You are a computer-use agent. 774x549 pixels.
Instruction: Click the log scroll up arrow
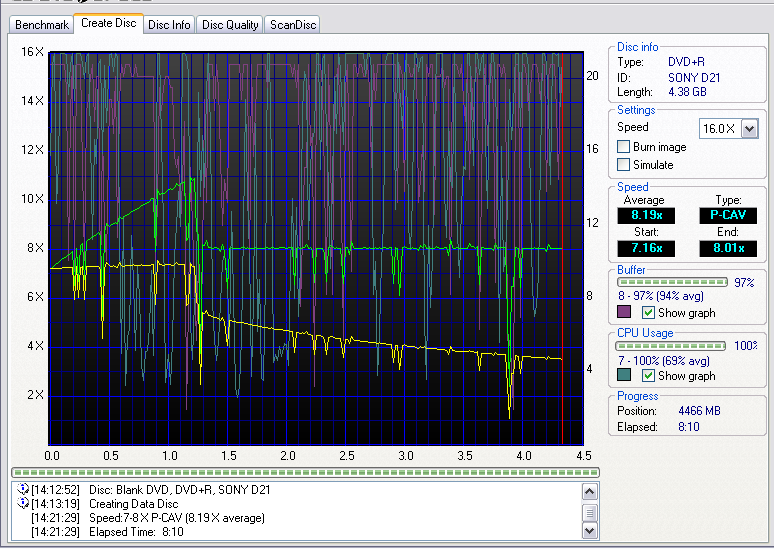click(x=590, y=492)
